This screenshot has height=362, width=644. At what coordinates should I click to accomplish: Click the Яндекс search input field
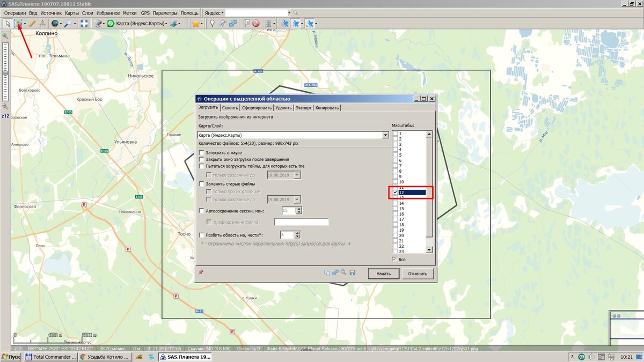(257, 12)
